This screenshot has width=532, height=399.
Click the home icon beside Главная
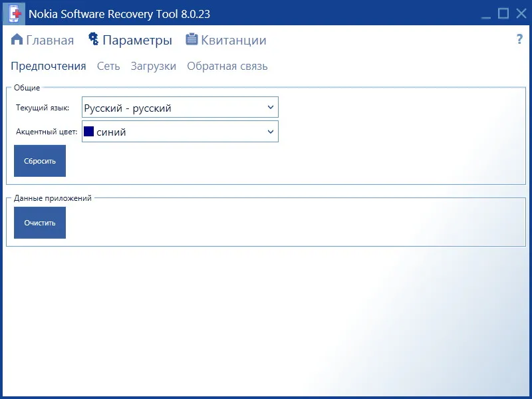[17, 39]
